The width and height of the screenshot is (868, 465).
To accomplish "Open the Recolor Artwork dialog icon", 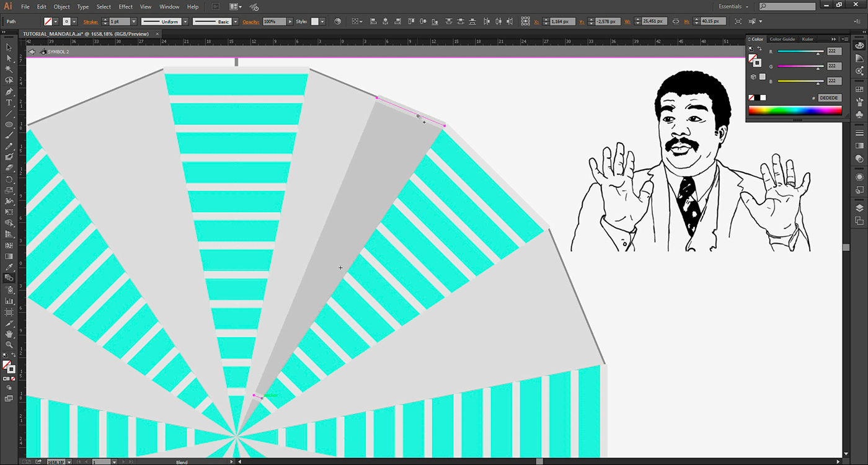I will (337, 22).
